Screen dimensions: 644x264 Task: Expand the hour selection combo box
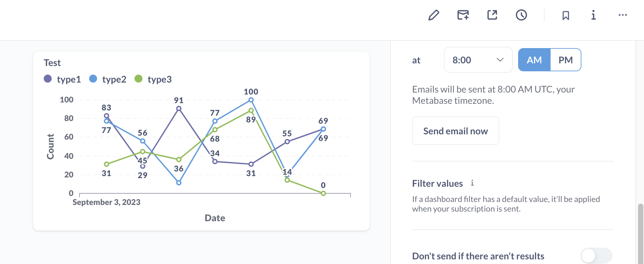click(478, 60)
